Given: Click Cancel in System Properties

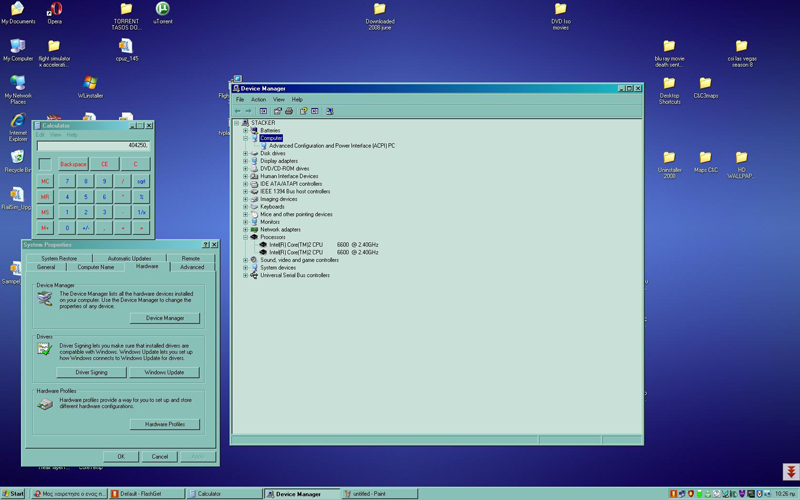Looking at the screenshot, I should pyautogui.click(x=160, y=457).
